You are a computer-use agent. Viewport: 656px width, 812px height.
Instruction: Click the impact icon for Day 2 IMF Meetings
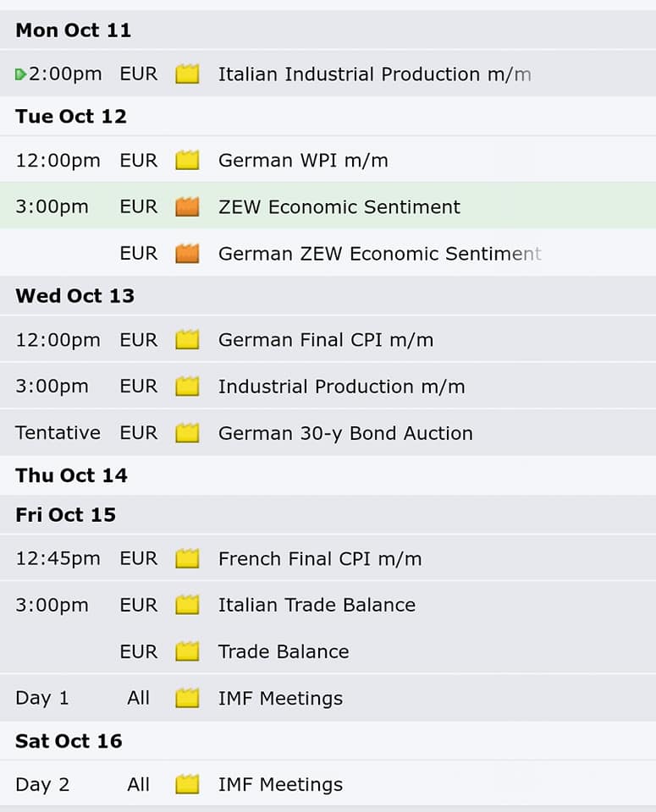(187, 784)
